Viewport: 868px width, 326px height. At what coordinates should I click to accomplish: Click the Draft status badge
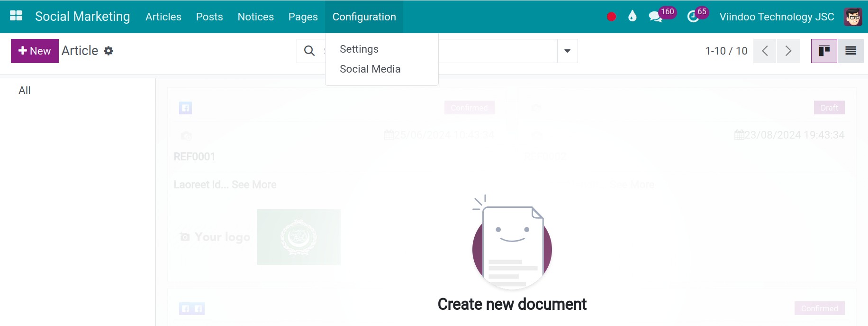pos(829,108)
